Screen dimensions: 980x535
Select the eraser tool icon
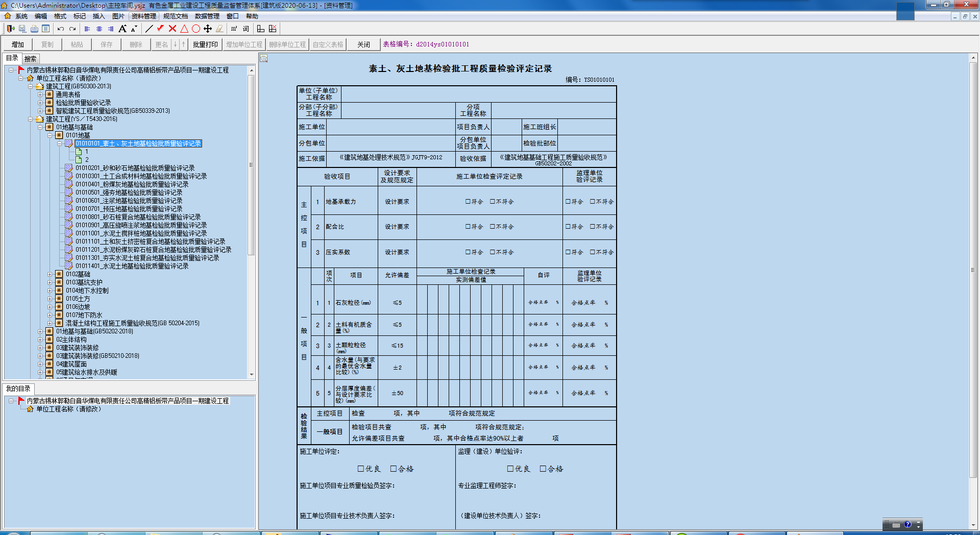(x=219, y=29)
